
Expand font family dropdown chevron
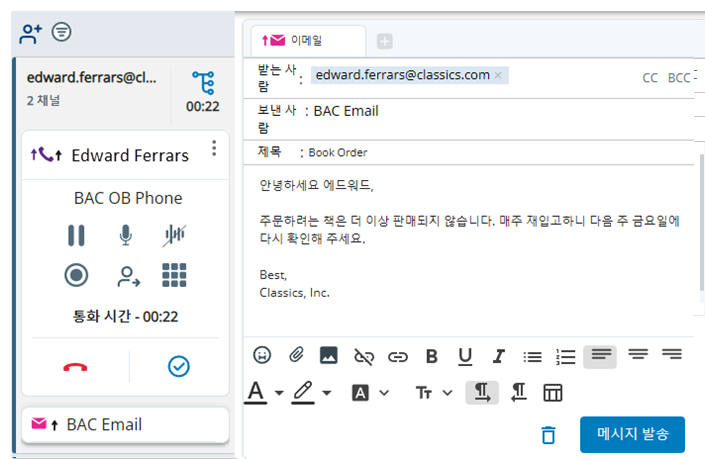[x=384, y=393]
